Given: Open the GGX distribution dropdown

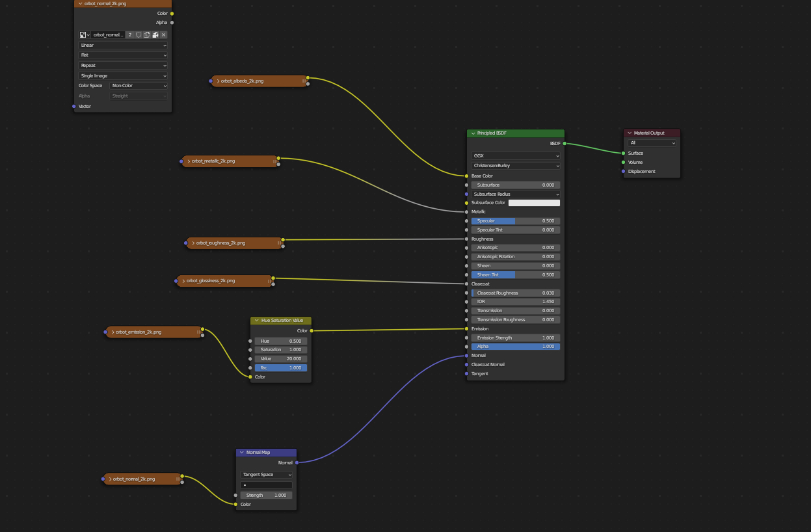Looking at the screenshot, I should point(515,156).
